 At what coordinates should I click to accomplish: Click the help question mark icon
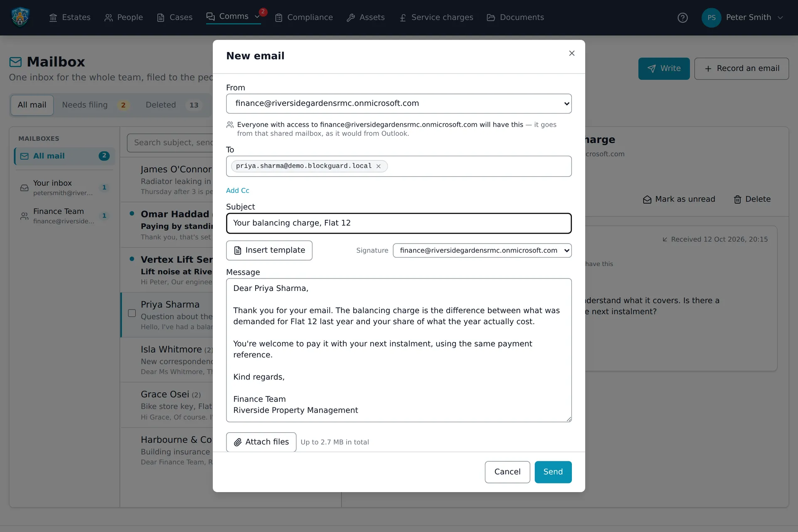pyautogui.click(x=682, y=17)
